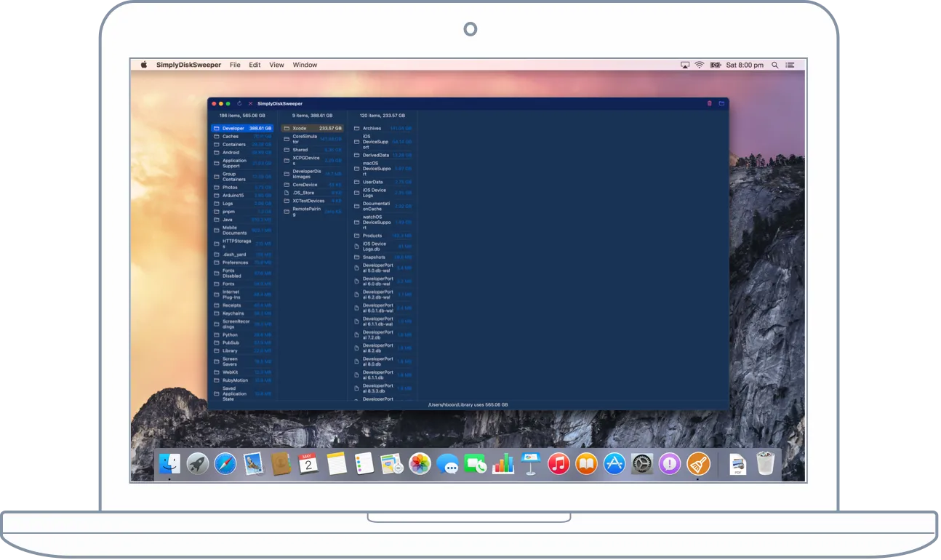Select the Developer folder row

(242, 128)
